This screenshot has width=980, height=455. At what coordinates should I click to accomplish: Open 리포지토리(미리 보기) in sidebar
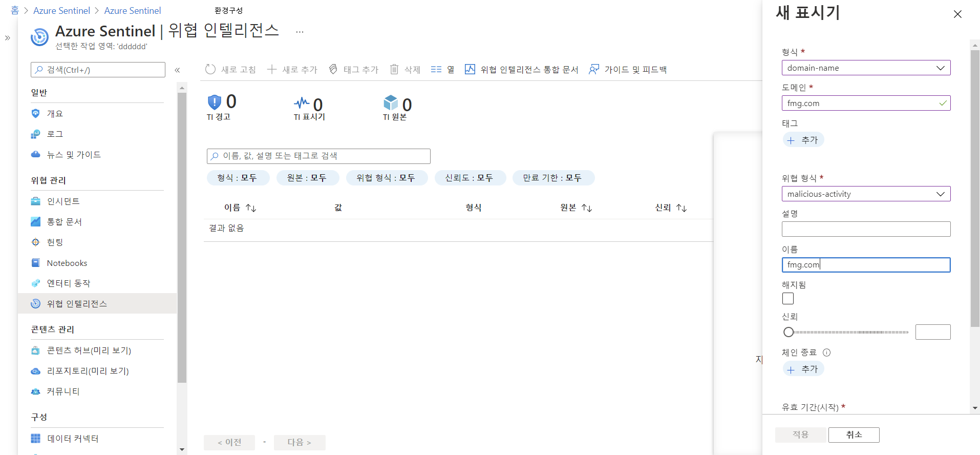pos(97,371)
